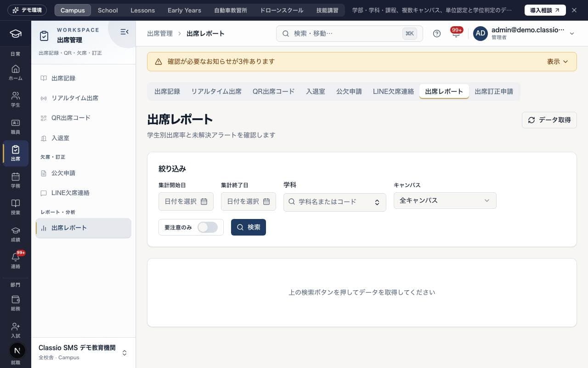
Task: Select Campus product tab
Action: [73, 10]
